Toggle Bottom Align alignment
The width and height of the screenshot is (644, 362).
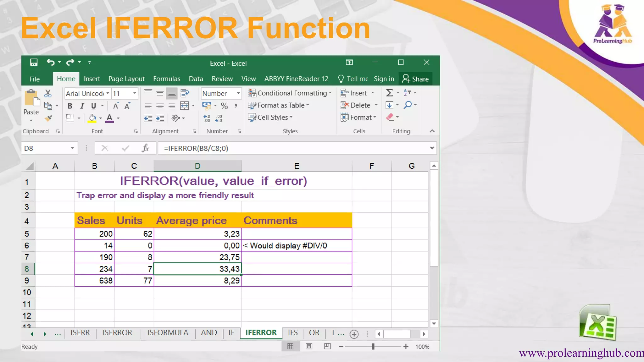172,93
